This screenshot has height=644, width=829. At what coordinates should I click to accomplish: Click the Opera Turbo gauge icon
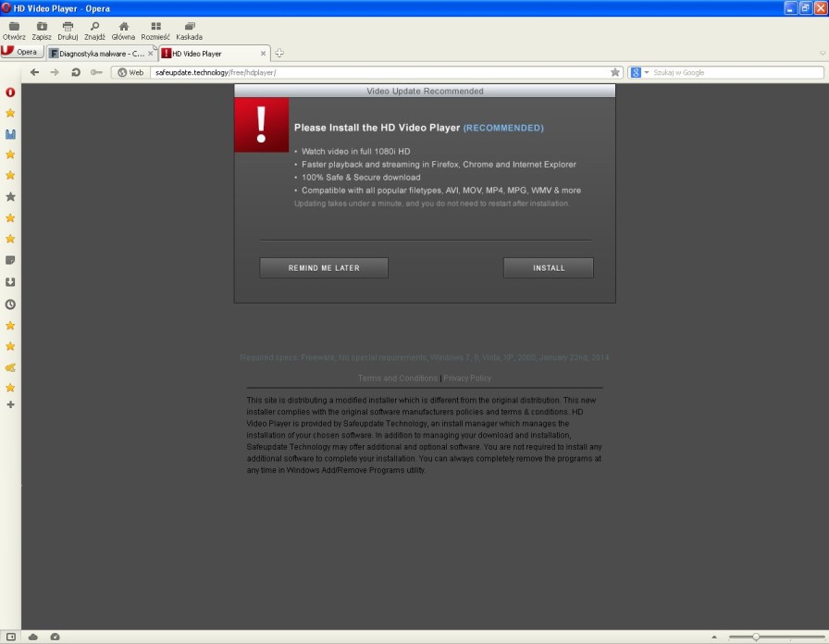55,637
